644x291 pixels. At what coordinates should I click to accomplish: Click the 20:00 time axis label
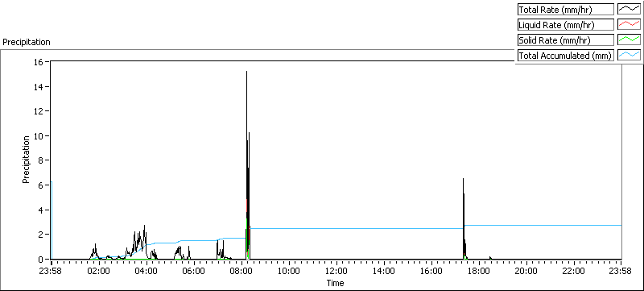coord(526,271)
